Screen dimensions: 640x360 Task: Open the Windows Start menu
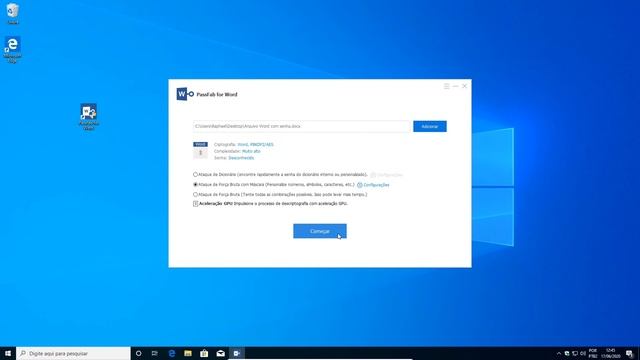click(x=8, y=353)
